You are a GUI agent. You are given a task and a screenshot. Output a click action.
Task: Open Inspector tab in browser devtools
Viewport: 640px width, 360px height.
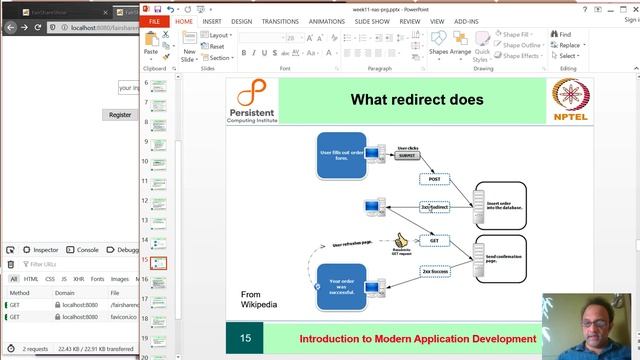tap(41, 250)
